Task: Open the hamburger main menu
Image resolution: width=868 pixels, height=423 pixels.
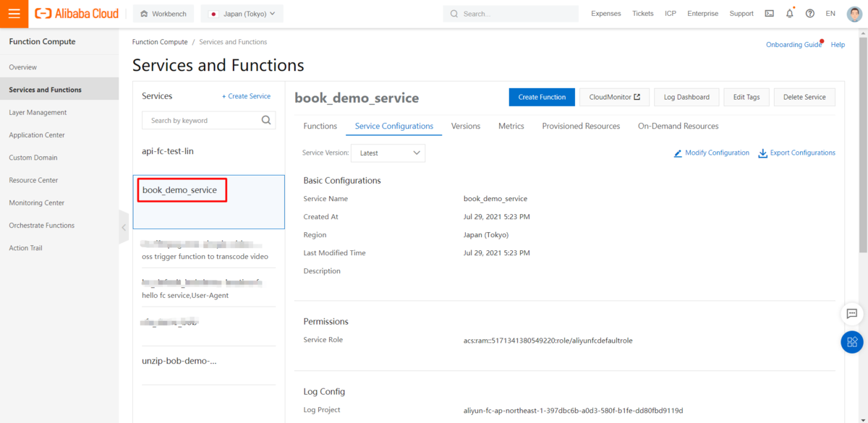Action: pos(14,14)
